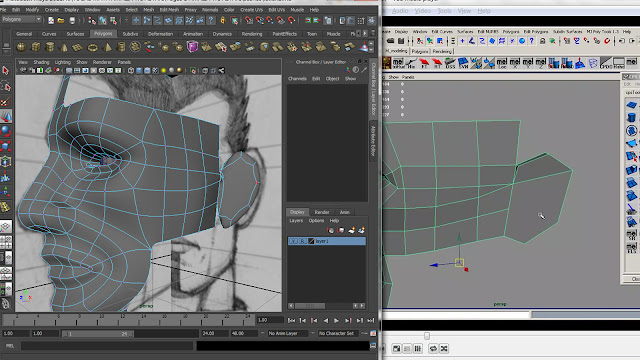The width and height of the screenshot is (640, 360).
Task: Switch to the Surfaces shelf tab
Action: [75, 34]
